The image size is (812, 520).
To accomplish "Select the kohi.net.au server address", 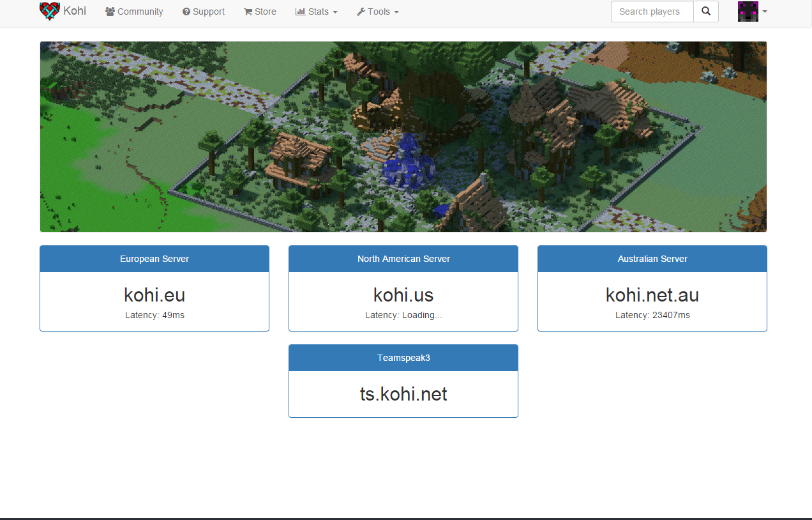I will click(x=652, y=295).
